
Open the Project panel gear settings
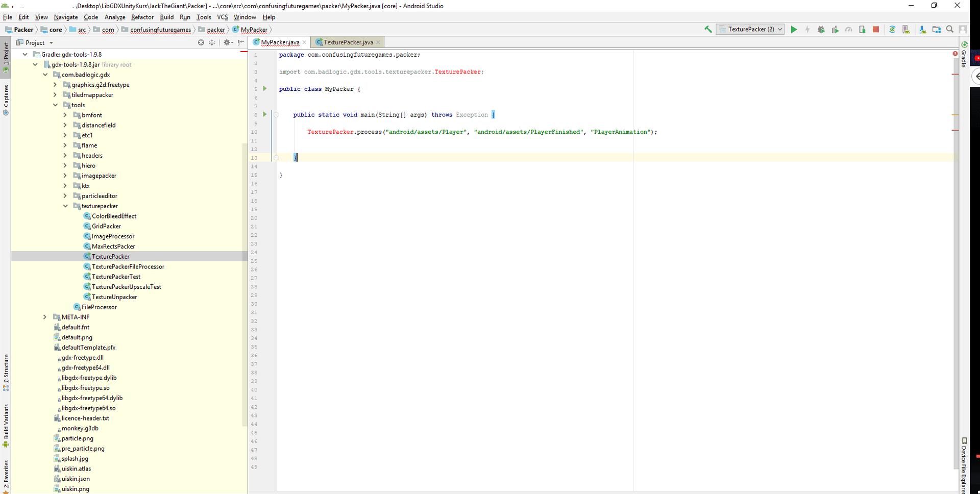(x=228, y=43)
